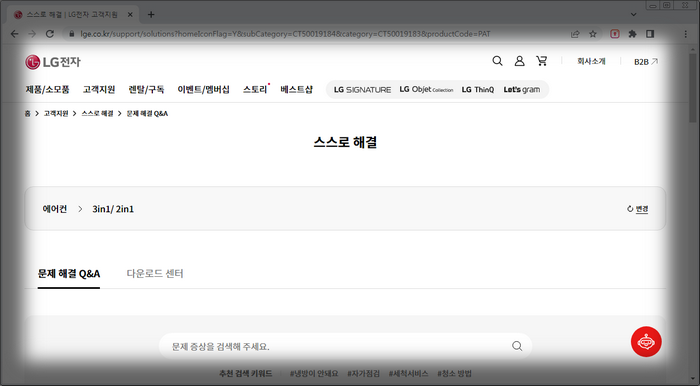Reload the page with refresh icon
This screenshot has height=386, width=700.
50,34
